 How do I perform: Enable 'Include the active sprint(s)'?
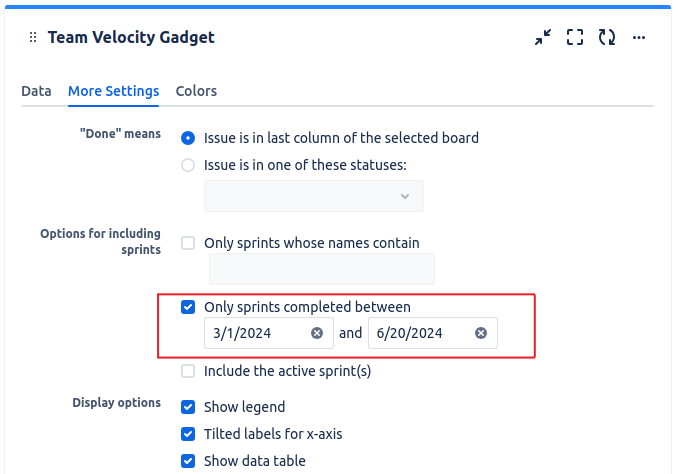point(188,371)
